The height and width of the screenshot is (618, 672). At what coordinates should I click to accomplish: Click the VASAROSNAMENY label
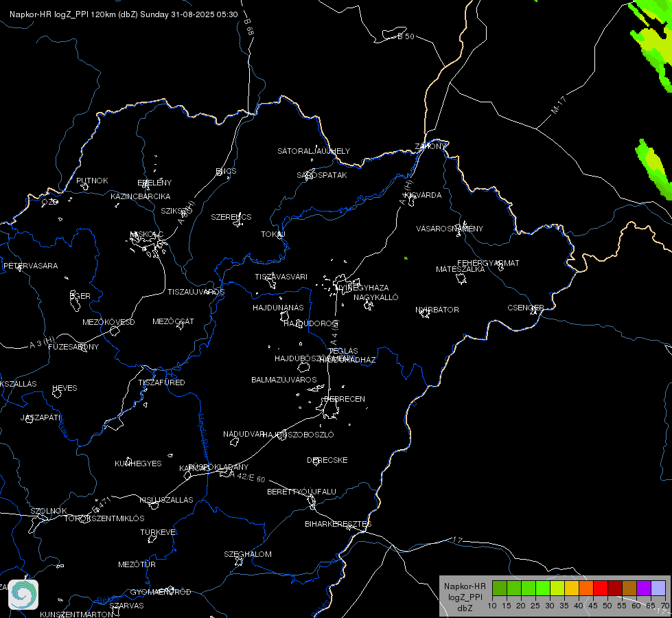[450, 229]
